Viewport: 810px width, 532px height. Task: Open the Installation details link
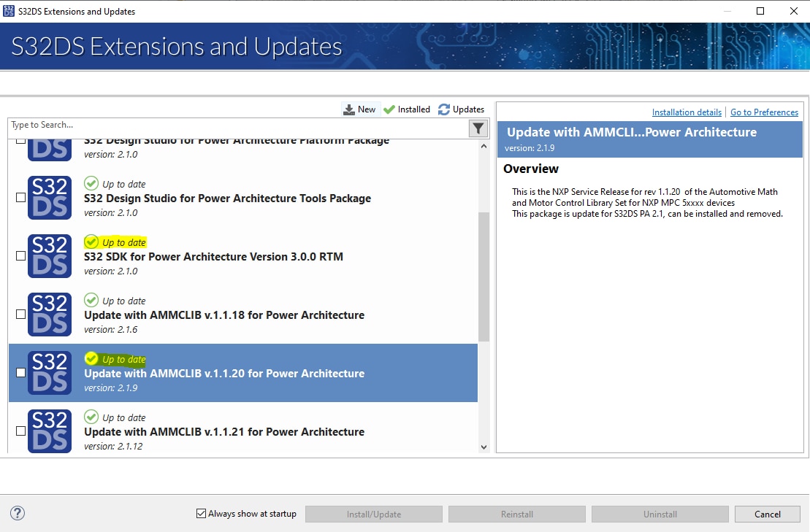click(687, 112)
